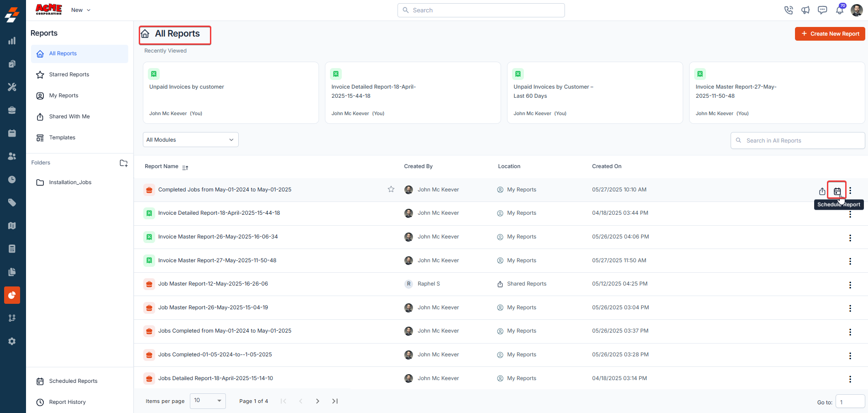
Task: Open My Reports in sidebar
Action: [x=79, y=95]
